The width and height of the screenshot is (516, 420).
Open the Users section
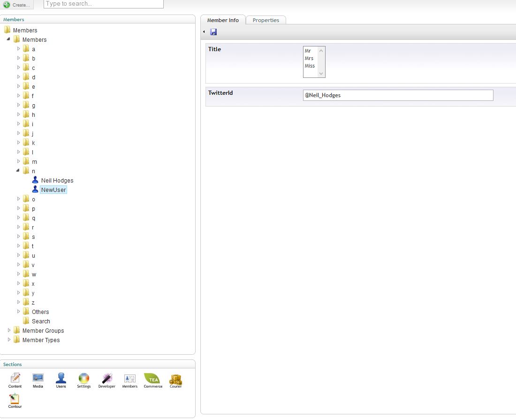61,379
